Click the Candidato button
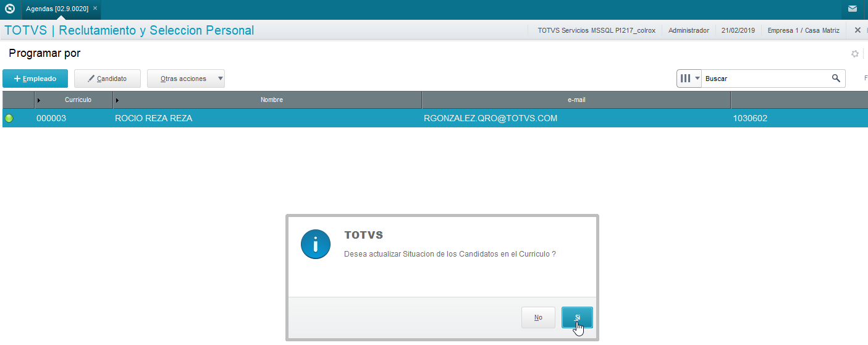Image resolution: width=868 pixels, height=345 pixels. tap(107, 79)
